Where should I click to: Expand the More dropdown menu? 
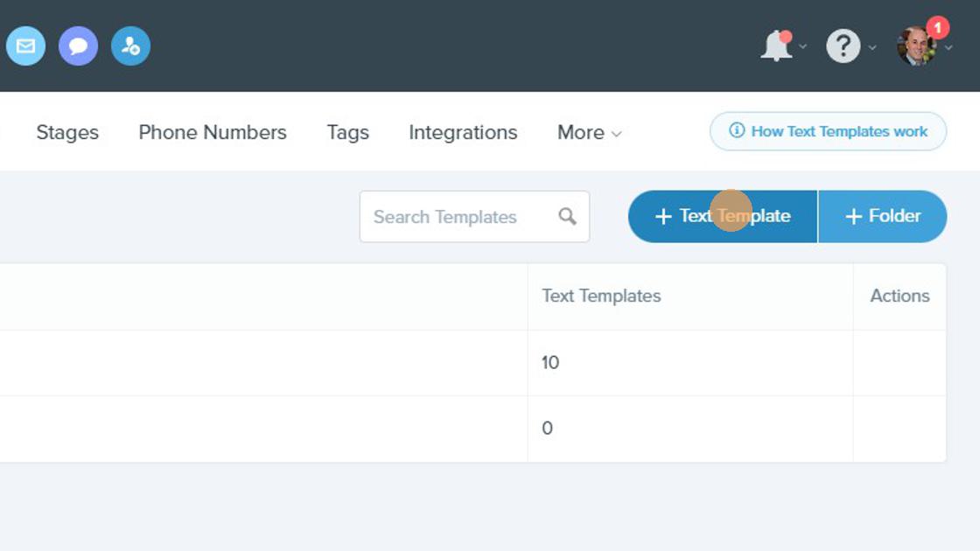590,132
